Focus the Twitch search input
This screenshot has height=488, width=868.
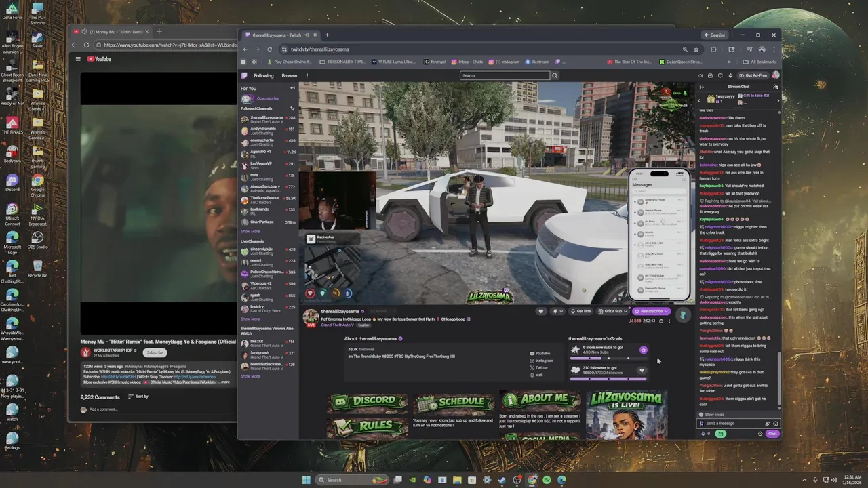pyautogui.click(x=505, y=75)
